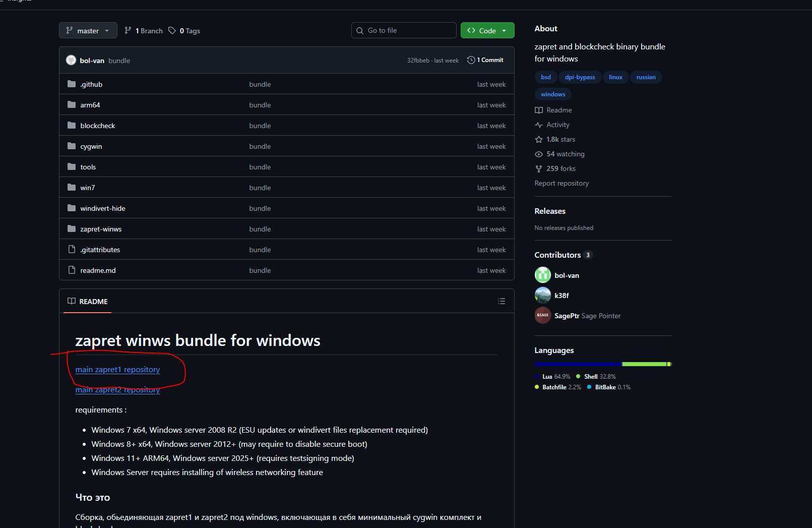Viewport: 812px width, 528px height.
Task: Open commit hash 32fbbeb
Action: [x=418, y=61]
